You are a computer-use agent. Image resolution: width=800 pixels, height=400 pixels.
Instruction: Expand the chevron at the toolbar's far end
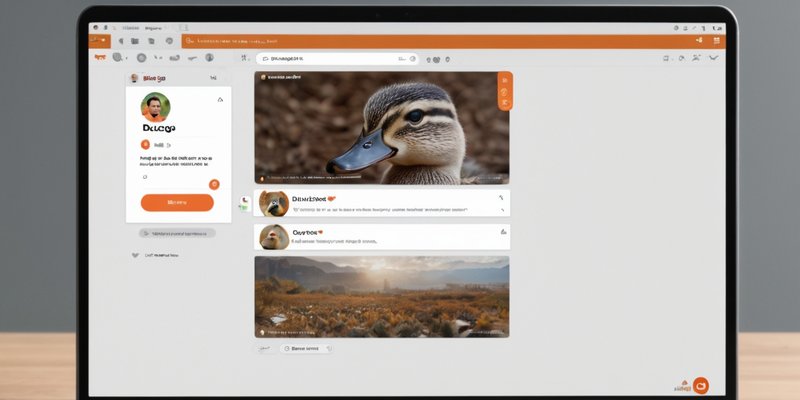714,58
